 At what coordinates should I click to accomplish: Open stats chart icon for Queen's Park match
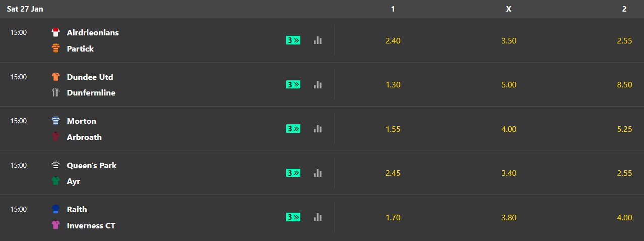[x=317, y=173]
